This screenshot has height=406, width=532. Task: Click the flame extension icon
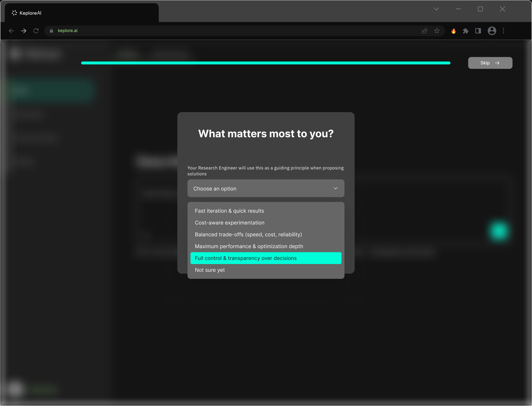coord(454,31)
